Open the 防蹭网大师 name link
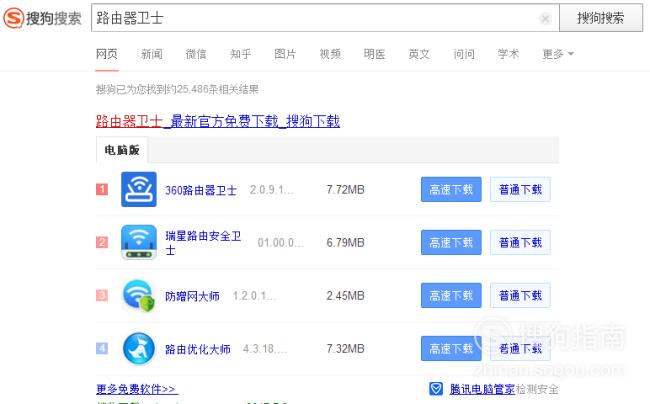Viewport: 650px width, 404px height. coord(192,296)
